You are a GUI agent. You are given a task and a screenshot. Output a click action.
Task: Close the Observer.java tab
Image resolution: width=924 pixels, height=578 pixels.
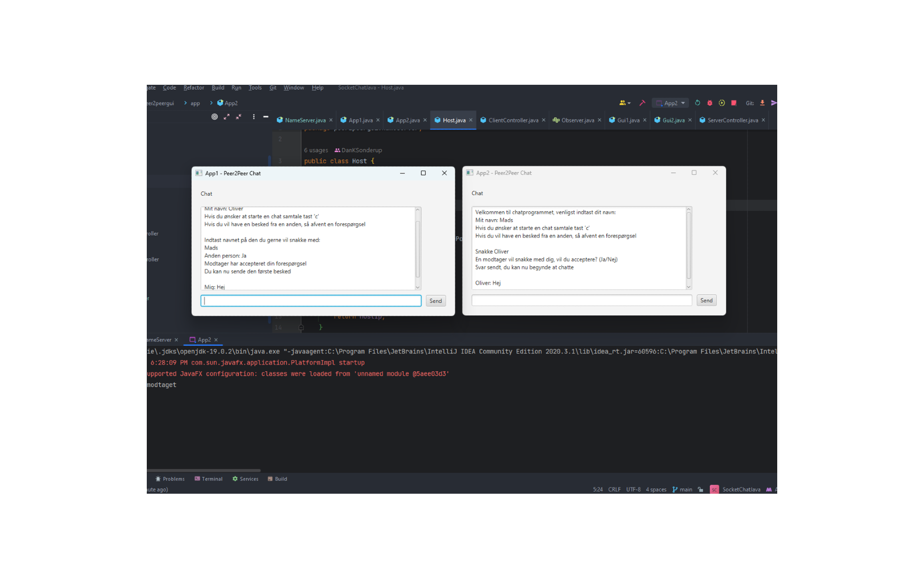[x=600, y=120]
